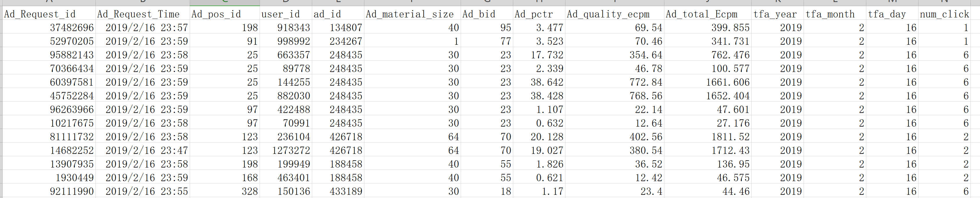Click the Ad_pos_id cell showing 328
Viewport: 980px width, 198px height.
coord(225,191)
